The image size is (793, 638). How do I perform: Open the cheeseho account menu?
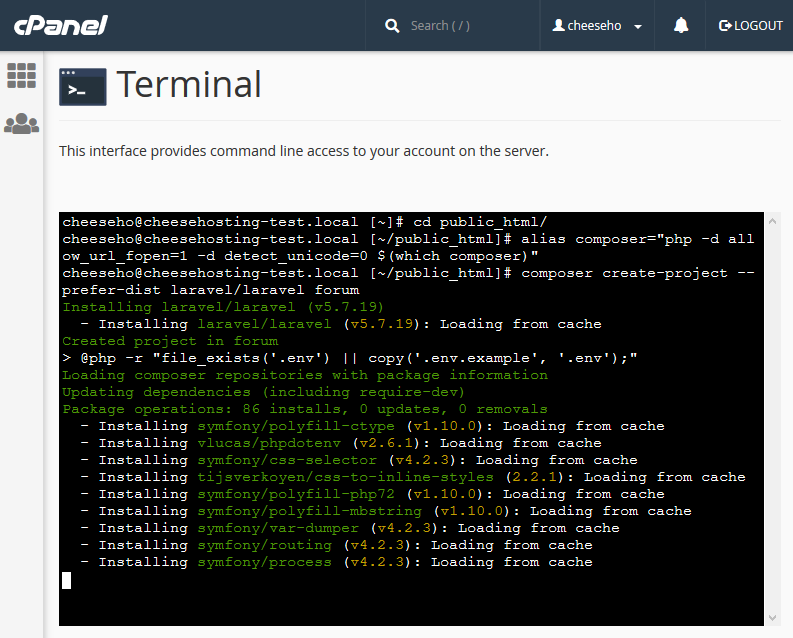(597, 26)
